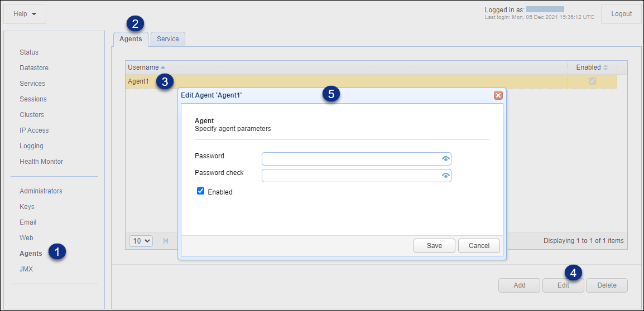Click the Add button
The width and height of the screenshot is (644, 311).
click(x=519, y=285)
